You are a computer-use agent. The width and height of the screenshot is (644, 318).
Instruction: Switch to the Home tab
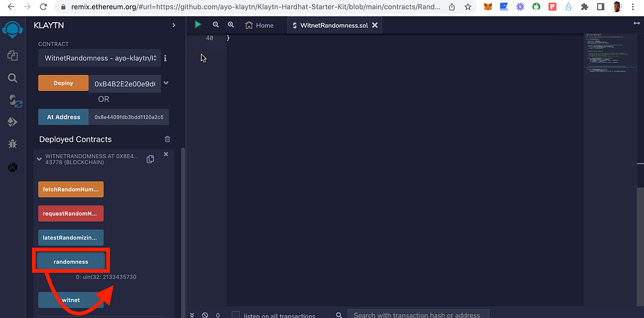(259, 25)
